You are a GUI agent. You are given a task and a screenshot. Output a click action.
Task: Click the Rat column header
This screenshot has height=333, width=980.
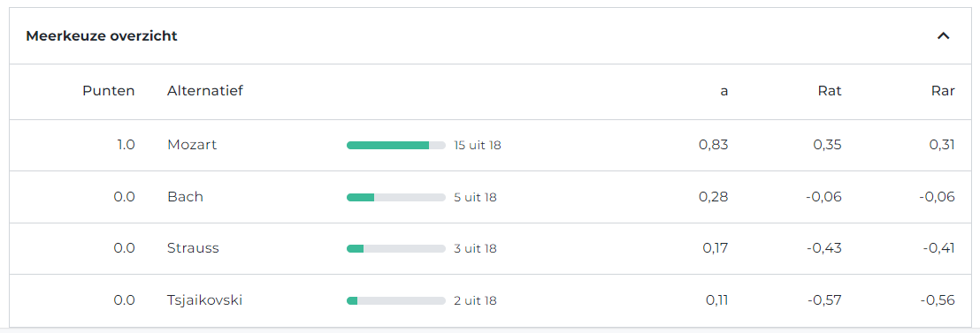click(830, 91)
